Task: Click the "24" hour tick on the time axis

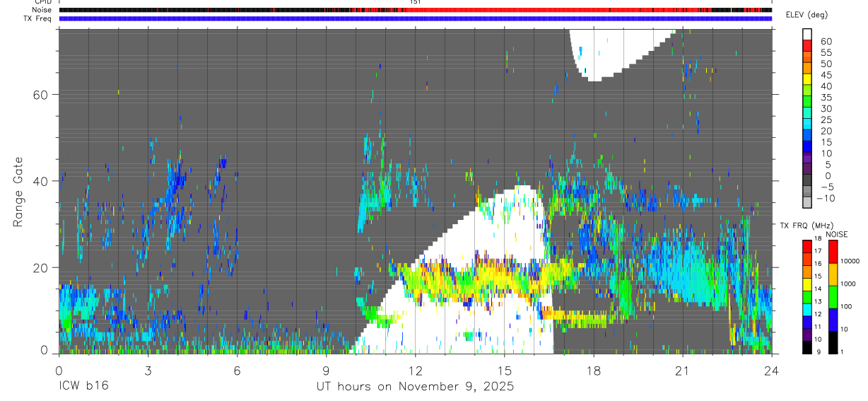Action: pos(771,370)
